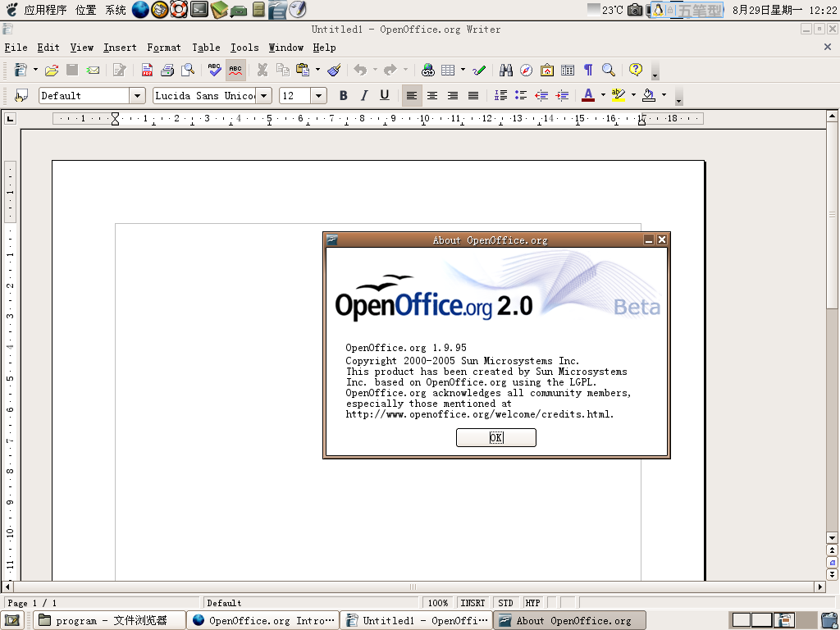Screen dimensions: 840x630
Task: Toggle AutoSpellcheck red wavy ABC
Action: [x=235, y=70]
